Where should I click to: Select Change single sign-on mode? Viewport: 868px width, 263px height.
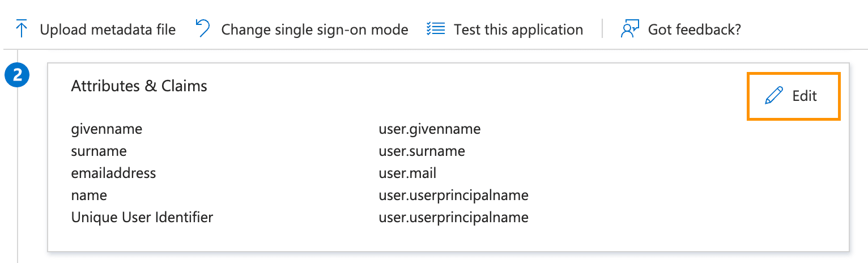[314, 29]
